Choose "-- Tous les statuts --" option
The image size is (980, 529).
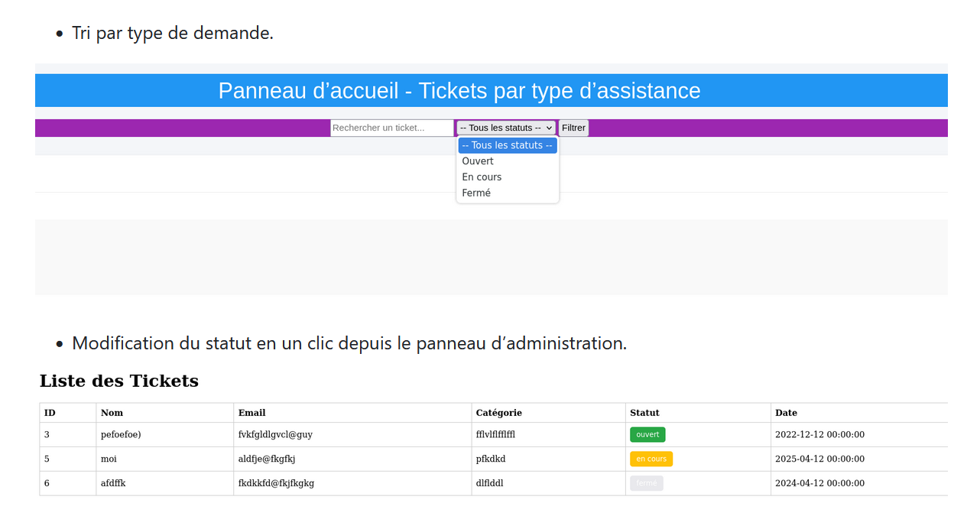pyautogui.click(x=508, y=144)
